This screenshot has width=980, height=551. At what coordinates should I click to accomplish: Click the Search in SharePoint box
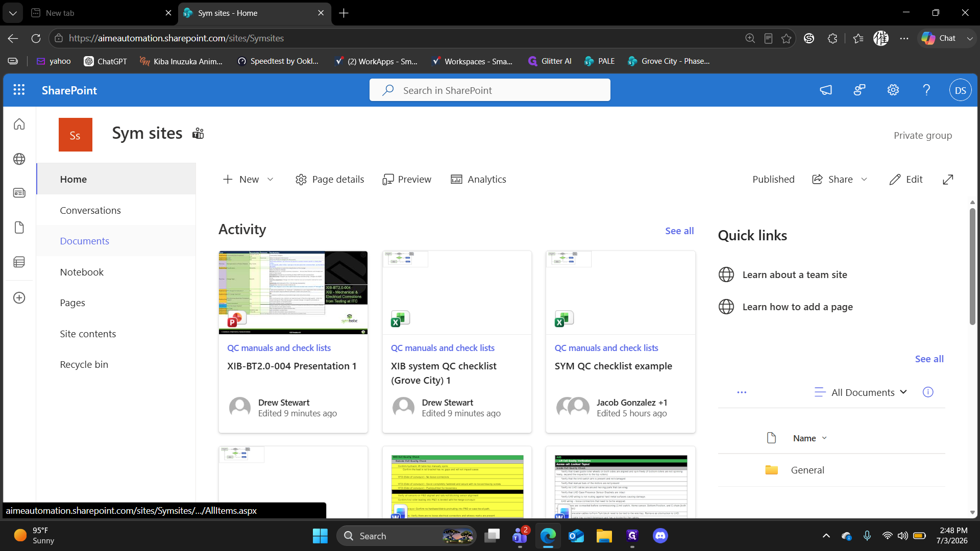tap(490, 90)
